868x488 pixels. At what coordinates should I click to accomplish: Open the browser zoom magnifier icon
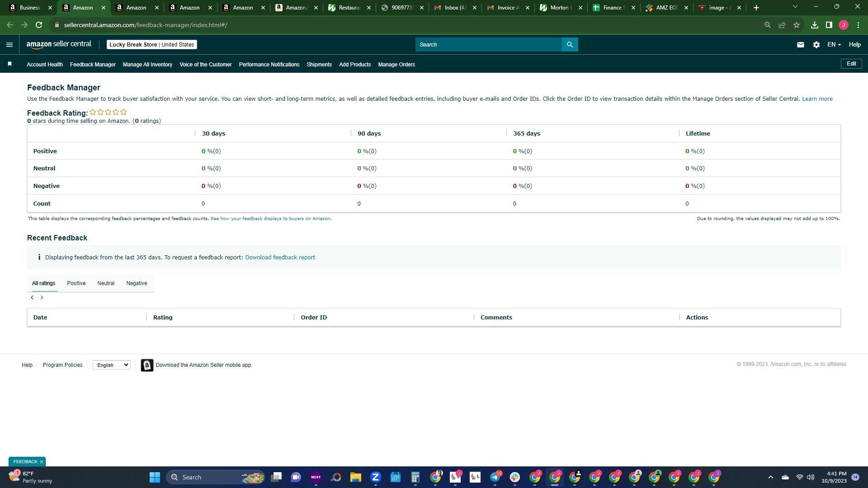tap(768, 25)
